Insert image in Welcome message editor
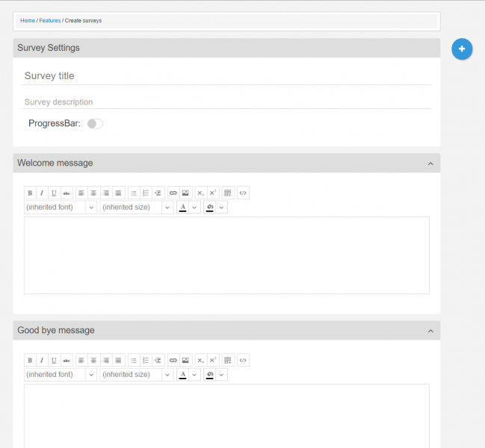This screenshot has height=448, width=485. coord(185,193)
